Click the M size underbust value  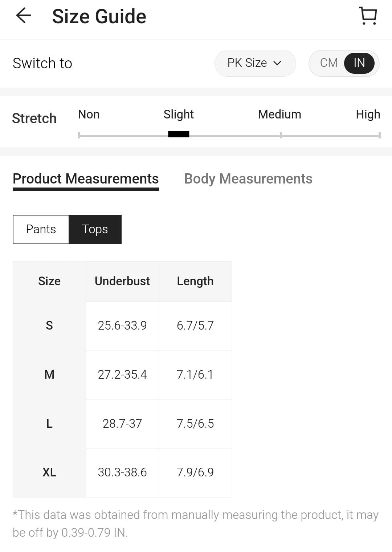[x=122, y=375]
